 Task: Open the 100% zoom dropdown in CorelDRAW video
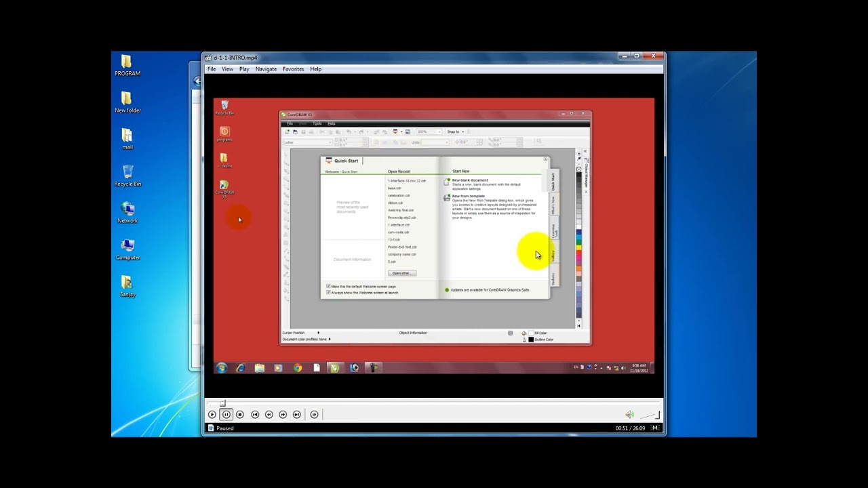pyautogui.click(x=428, y=131)
